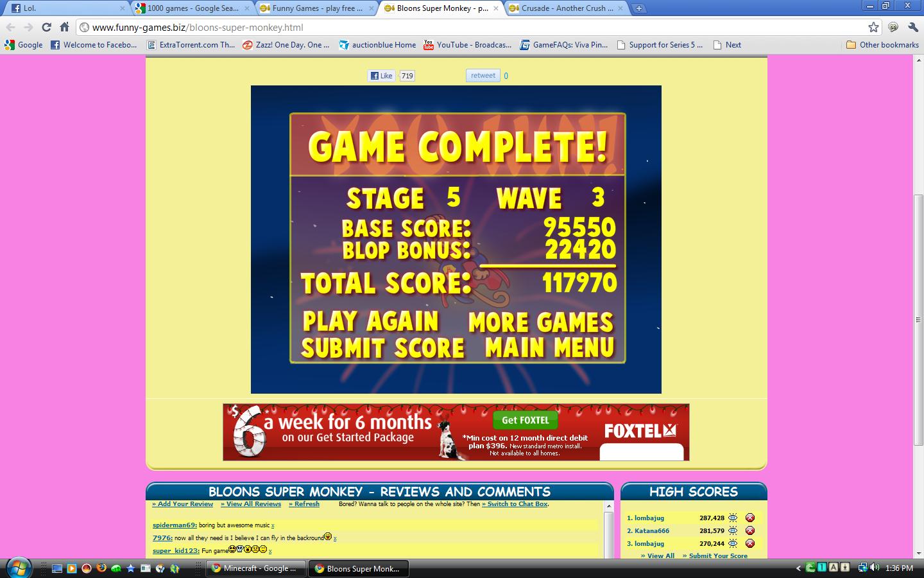
Task: Switch to the Crusade - Another Crush tab
Action: pyautogui.click(x=565, y=8)
